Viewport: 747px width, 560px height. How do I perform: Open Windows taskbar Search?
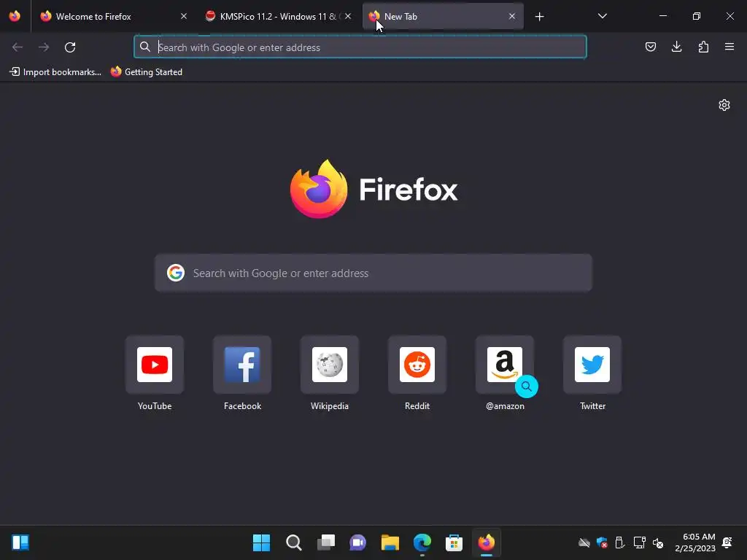[x=293, y=542]
